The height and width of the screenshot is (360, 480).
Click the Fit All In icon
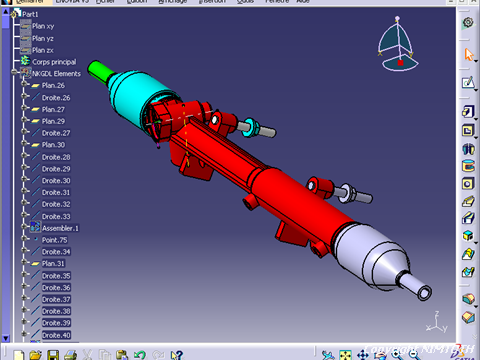click(346, 355)
